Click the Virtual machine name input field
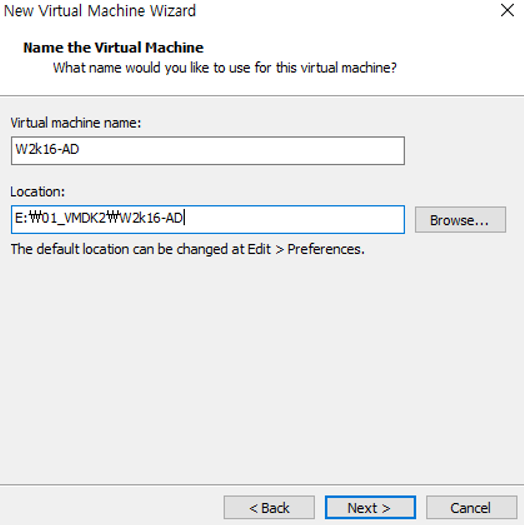Image resolution: width=524 pixels, height=525 pixels. pos(208,150)
